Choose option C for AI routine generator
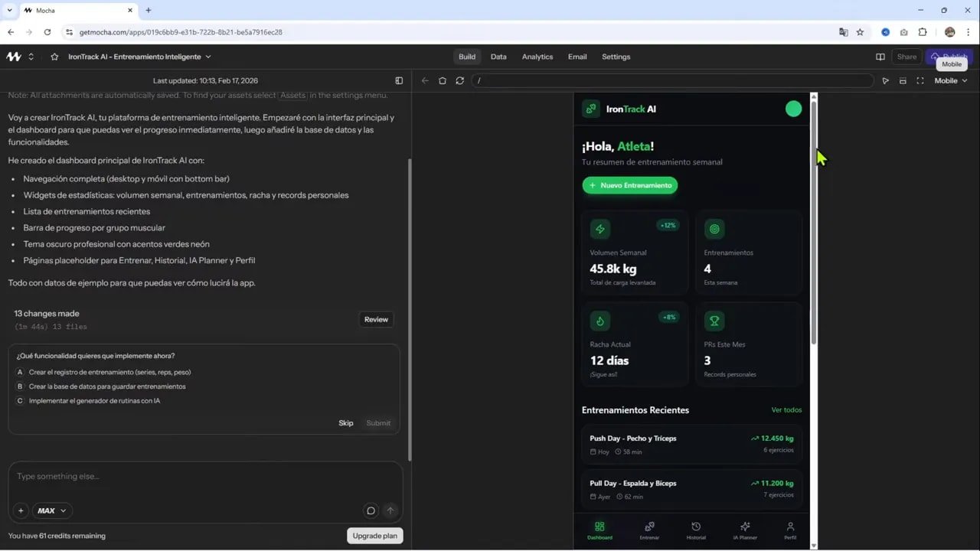The width and height of the screenshot is (980, 551). click(x=96, y=400)
